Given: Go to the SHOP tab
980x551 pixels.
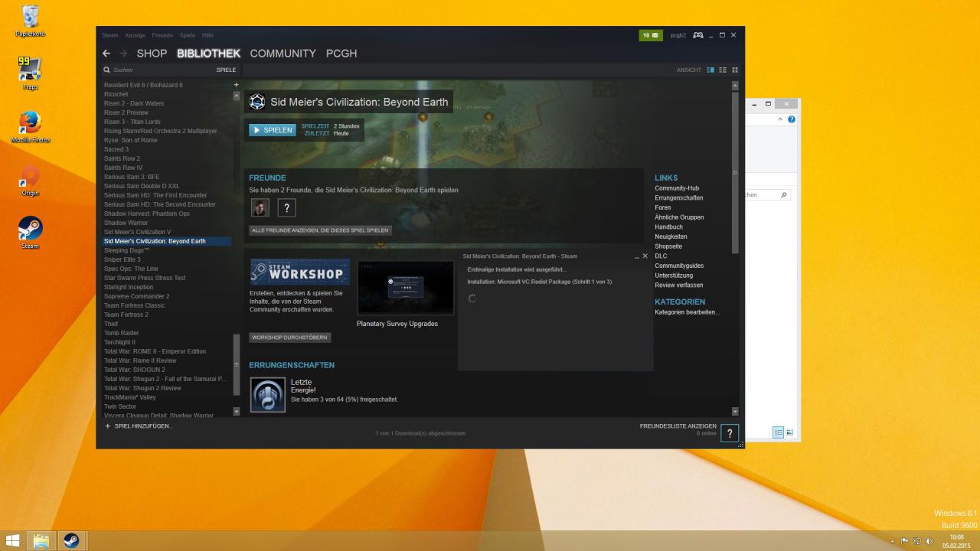Looking at the screenshot, I should tap(152, 54).
